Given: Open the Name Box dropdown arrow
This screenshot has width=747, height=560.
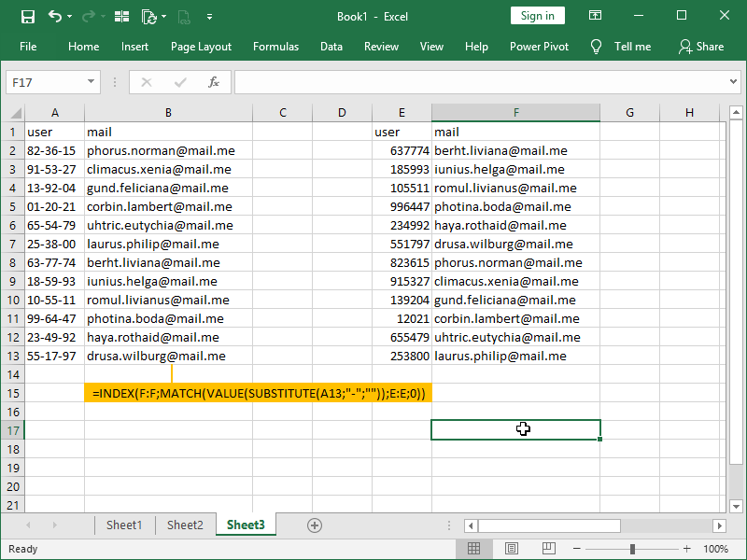Looking at the screenshot, I should pos(89,82).
